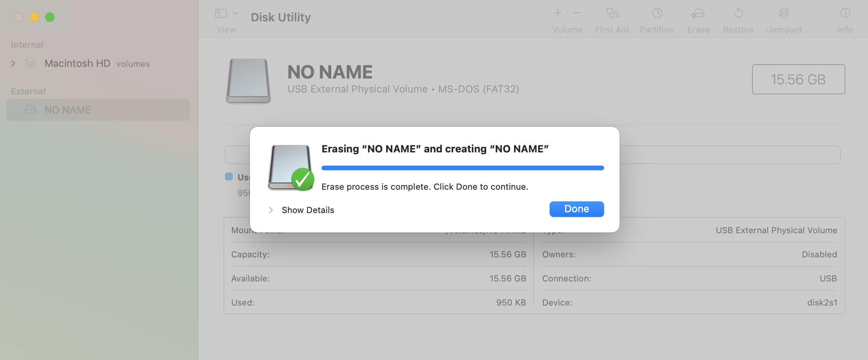Click the Macintosh HD stacked-volumes icon
Screen dimensions: 868x360
[30, 63]
